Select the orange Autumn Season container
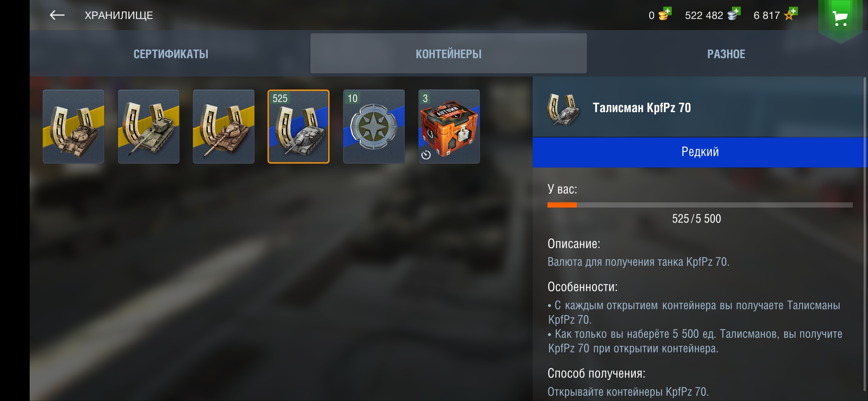 click(449, 127)
